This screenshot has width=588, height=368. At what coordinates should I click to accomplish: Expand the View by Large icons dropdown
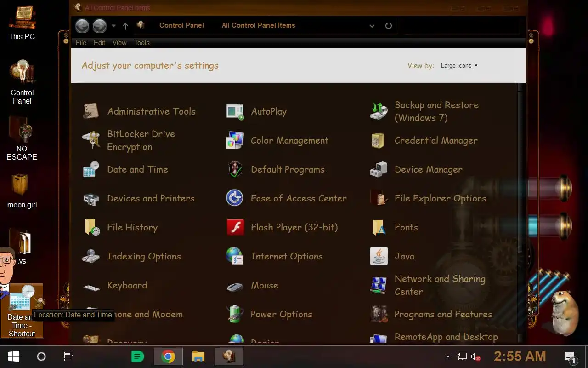coord(459,66)
